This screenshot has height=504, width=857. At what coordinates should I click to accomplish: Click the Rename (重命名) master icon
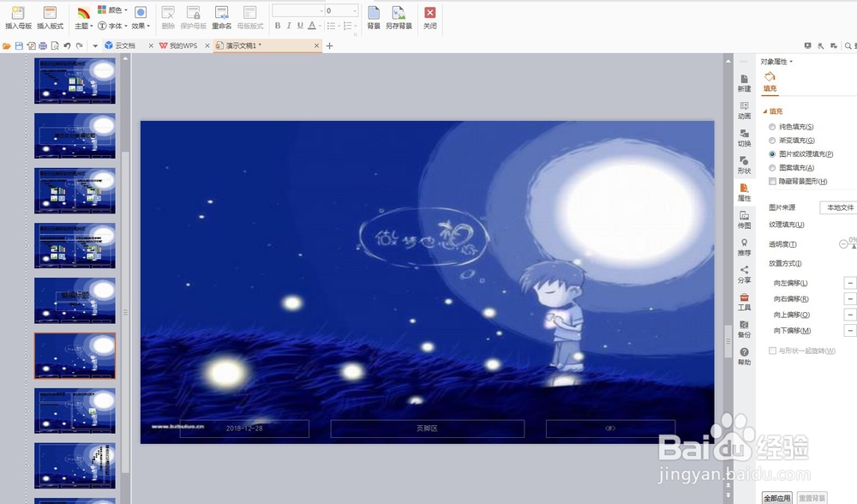221,17
